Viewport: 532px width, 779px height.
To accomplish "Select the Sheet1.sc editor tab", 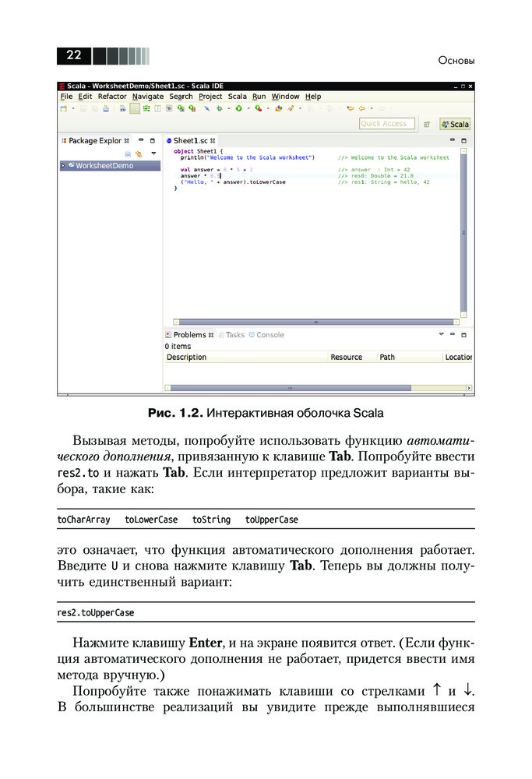I will point(191,140).
